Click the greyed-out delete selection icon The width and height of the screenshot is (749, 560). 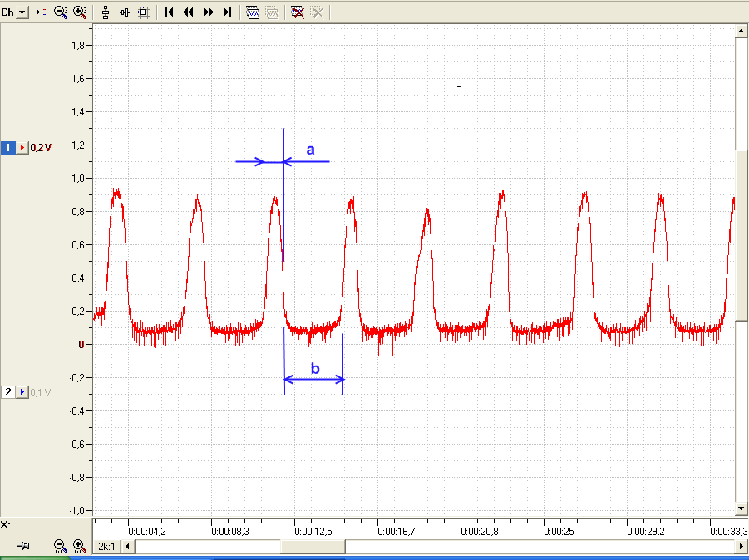(x=317, y=12)
